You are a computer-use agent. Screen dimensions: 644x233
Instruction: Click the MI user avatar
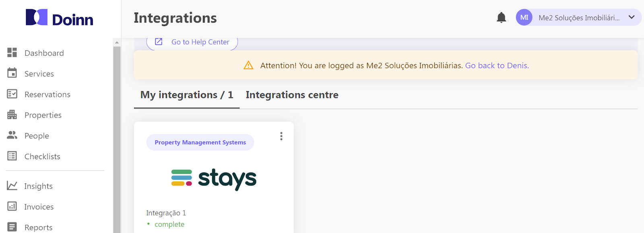tap(524, 17)
